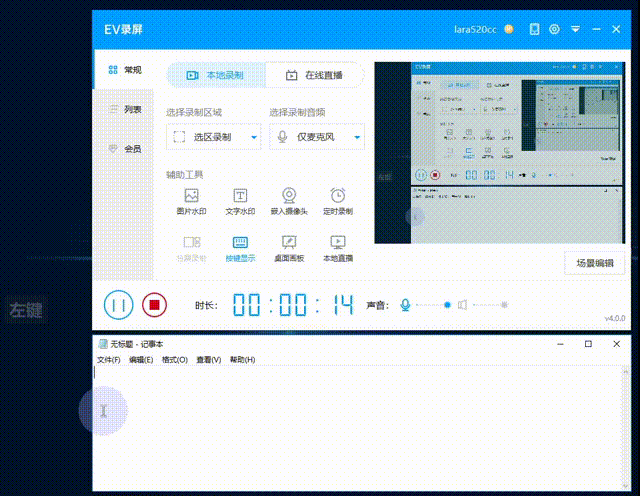Open the 定时录制 scheduled recording tool

(338, 201)
